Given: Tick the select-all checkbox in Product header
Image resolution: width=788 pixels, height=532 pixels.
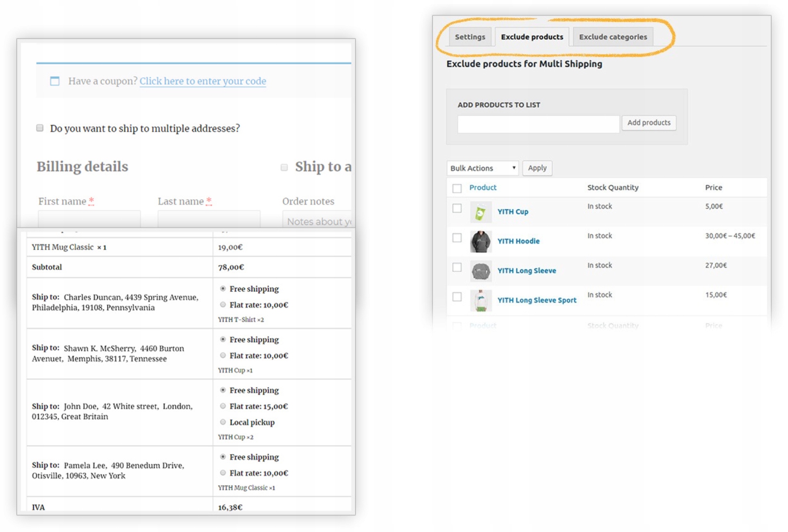Looking at the screenshot, I should click(457, 188).
